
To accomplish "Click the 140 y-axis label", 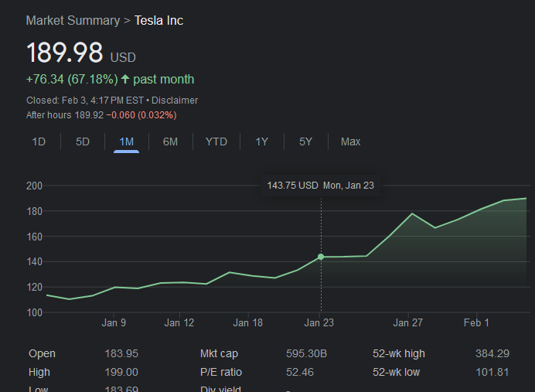I will coord(35,262).
